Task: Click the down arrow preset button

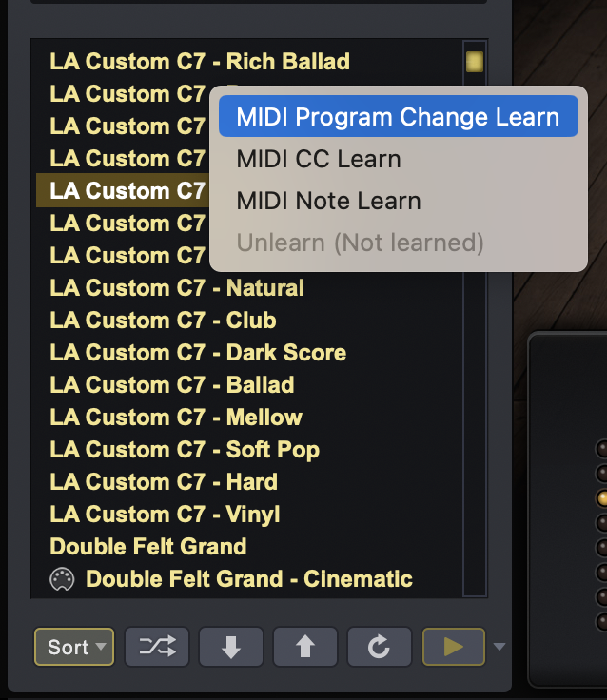Action: click(231, 647)
